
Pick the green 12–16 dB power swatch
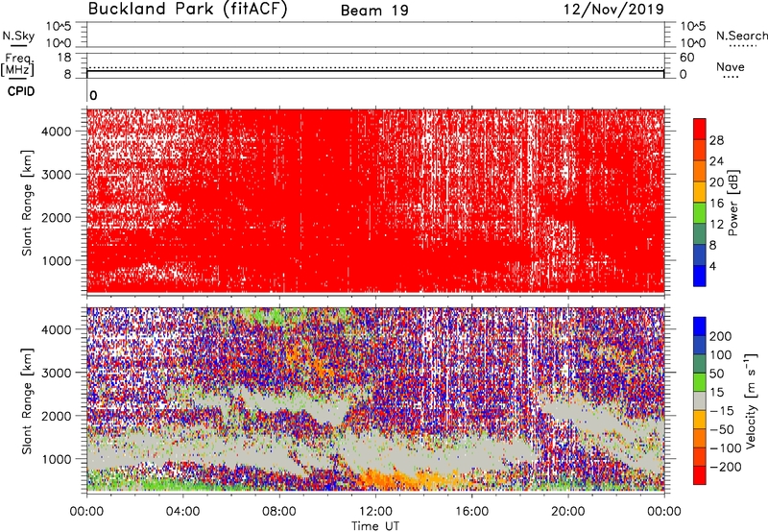pyautogui.click(x=700, y=213)
